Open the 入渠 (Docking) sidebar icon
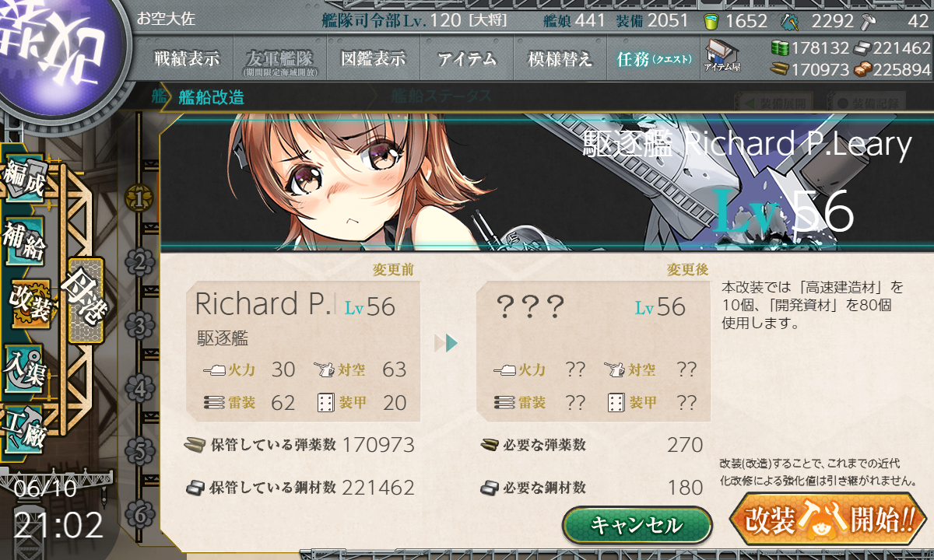934x560 pixels. point(25,367)
